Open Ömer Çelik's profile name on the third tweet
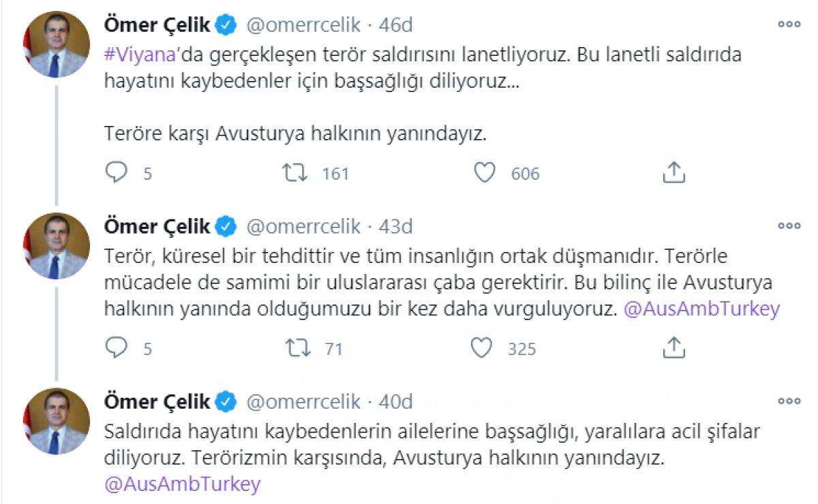The height and width of the screenshot is (504, 818). pyautogui.click(x=156, y=401)
